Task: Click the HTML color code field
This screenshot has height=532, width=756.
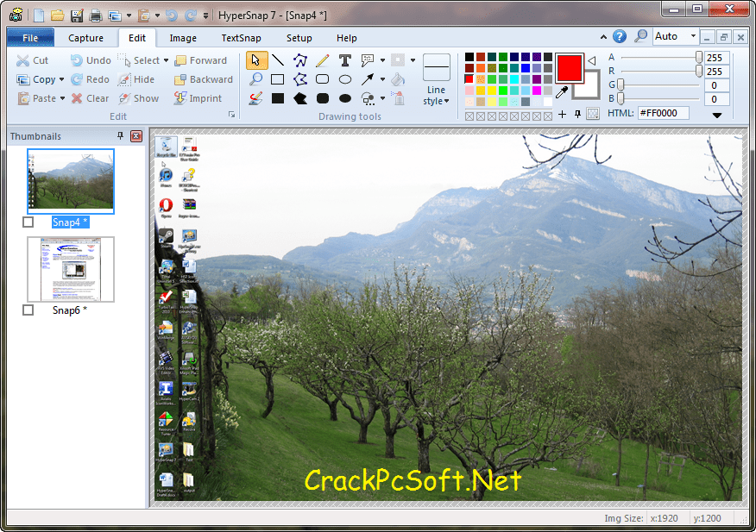Action: point(663,113)
